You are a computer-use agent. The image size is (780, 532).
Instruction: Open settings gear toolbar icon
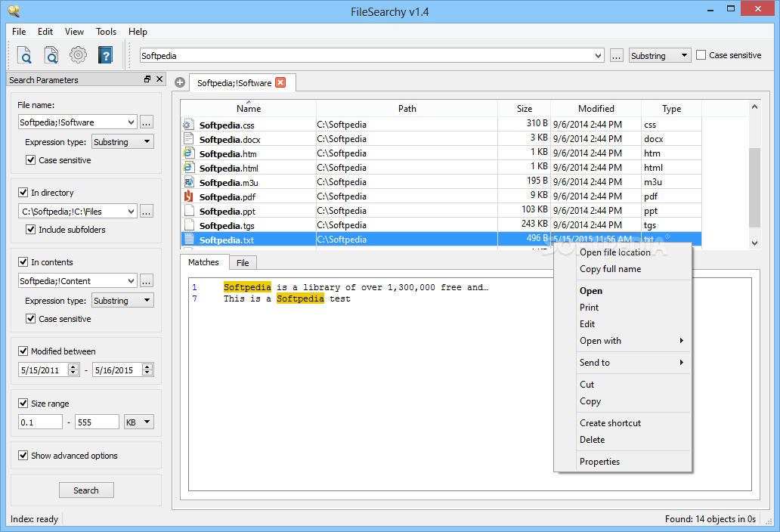click(x=78, y=54)
